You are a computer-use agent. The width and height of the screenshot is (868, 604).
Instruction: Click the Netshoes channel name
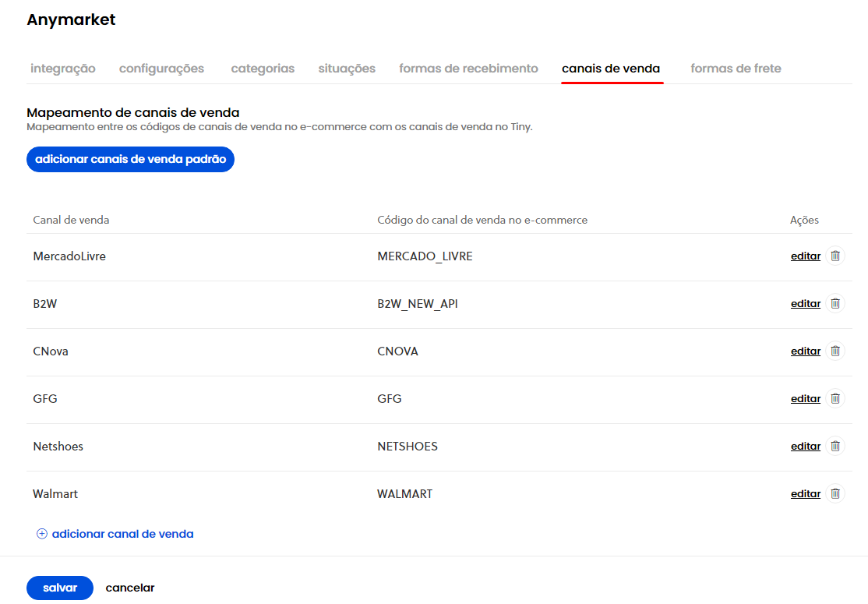click(x=58, y=447)
